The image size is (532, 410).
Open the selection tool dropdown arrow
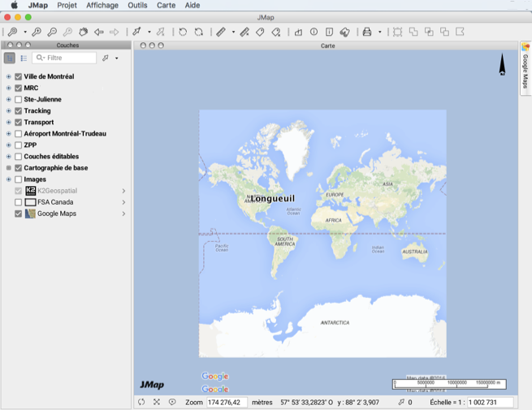click(x=149, y=32)
